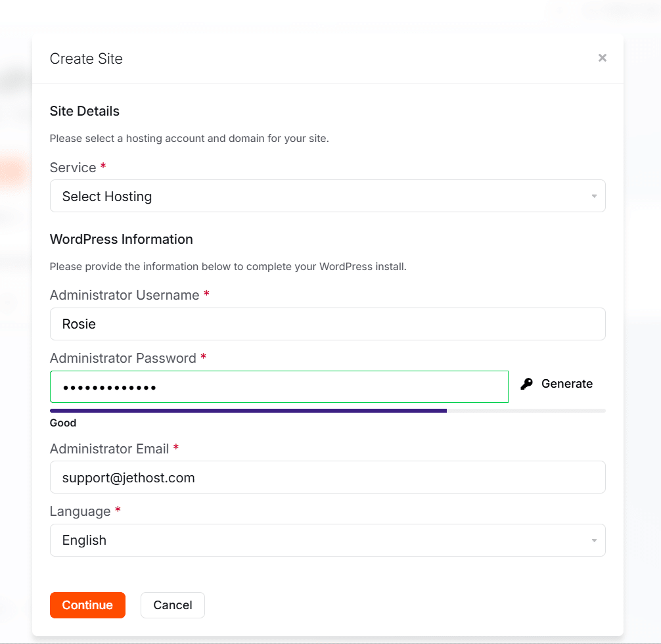This screenshot has height=644, width=661.
Task: Click the asterisk next to Administrator Email
Action: coord(175,448)
